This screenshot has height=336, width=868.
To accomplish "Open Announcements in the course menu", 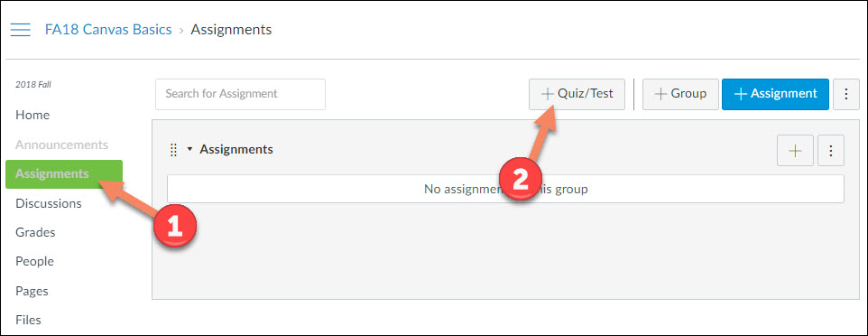I will pos(62,145).
